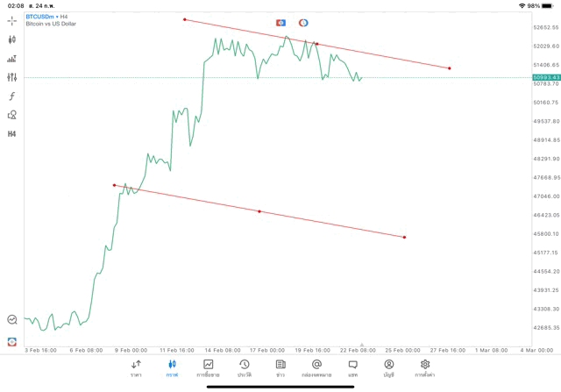
Task: Open the ข่าว (News) tab
Action: [x=280, y=367]
